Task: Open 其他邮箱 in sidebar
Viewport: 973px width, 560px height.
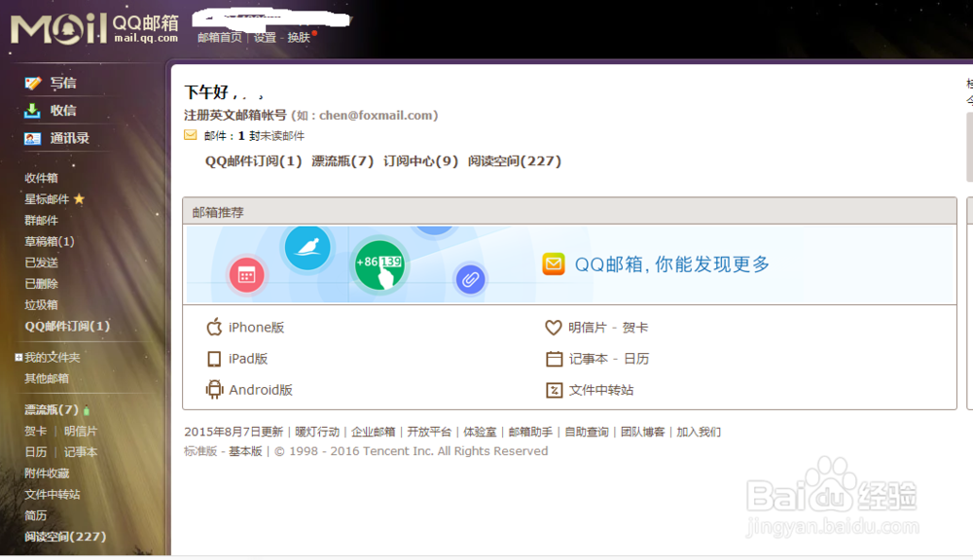Action: point(47,378)
